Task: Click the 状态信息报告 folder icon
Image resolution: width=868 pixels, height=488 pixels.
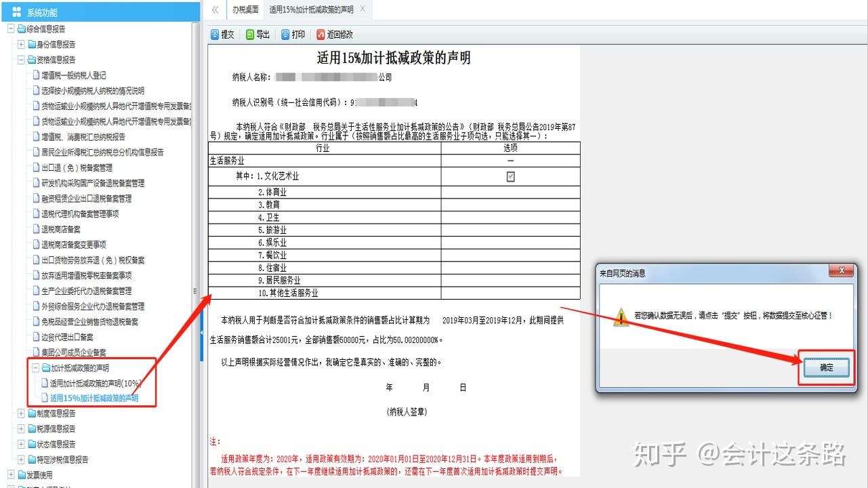Action: (32, 444)
